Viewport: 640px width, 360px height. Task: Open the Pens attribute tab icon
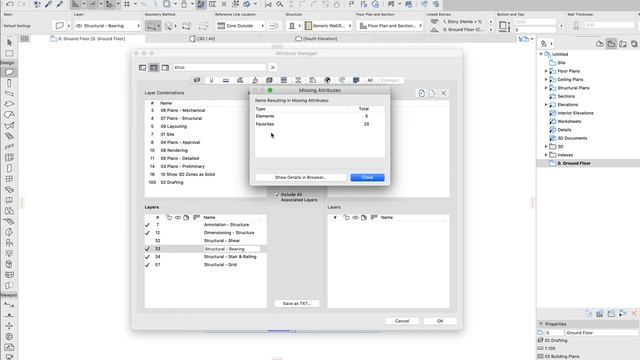(x=211, y=80)
